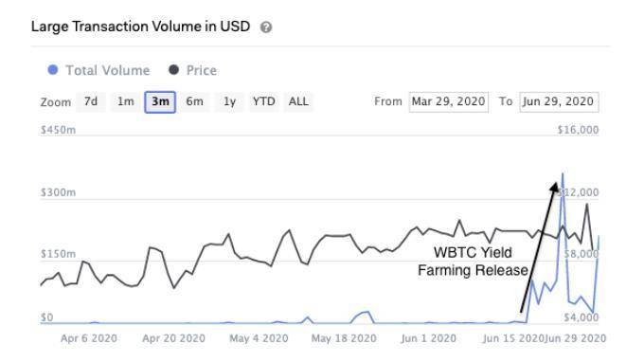Click the Total Volume legend label

[108, 70]
